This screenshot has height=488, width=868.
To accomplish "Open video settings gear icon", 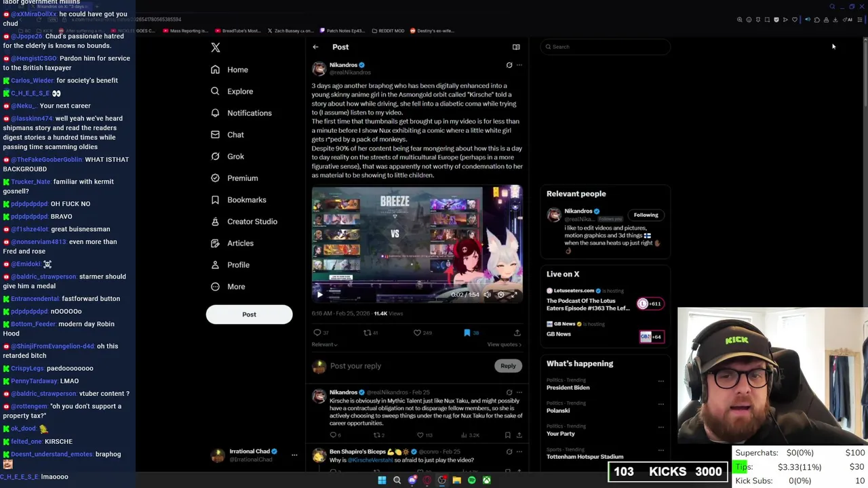I will [x=500, y=295].
